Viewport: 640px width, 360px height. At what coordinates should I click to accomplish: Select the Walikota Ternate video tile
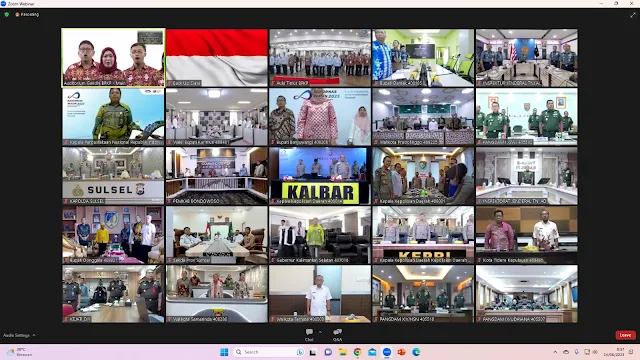click(x=320, y=294)
